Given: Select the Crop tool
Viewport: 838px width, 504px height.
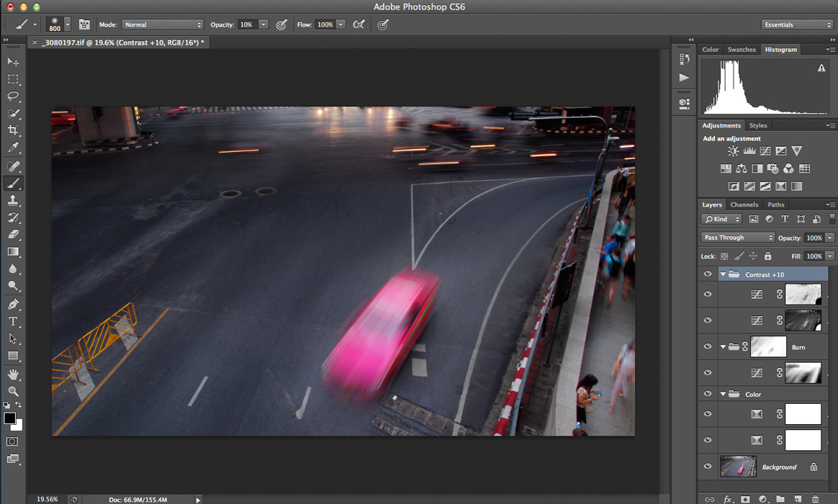Looking at the screenshot, I should click(13, 131).
